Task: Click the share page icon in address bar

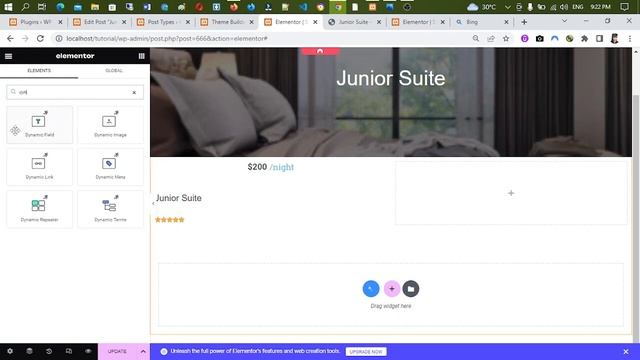Action: 491,38
